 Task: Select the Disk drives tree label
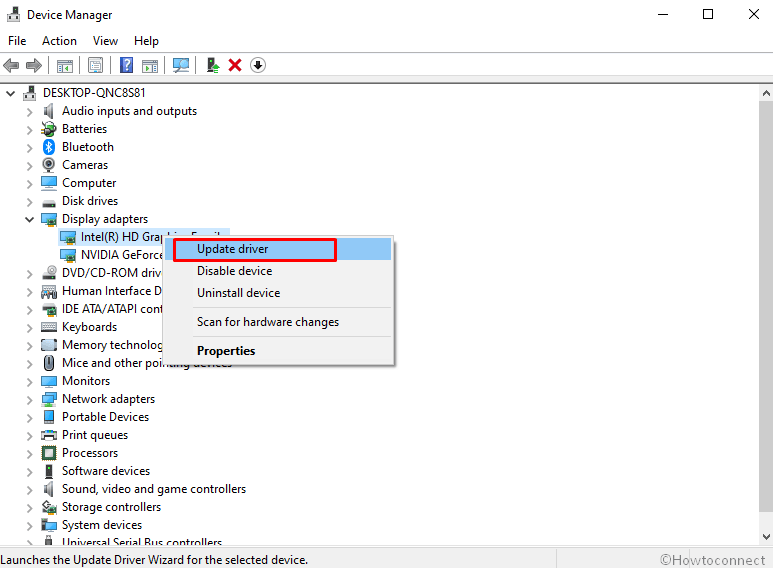pyautogui.click(x=90, y=201)
